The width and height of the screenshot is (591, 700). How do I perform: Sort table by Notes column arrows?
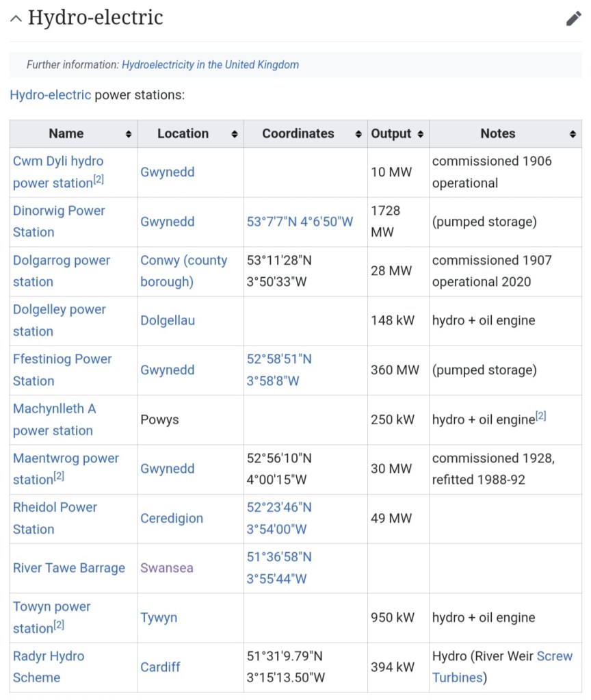pos(573,134)
